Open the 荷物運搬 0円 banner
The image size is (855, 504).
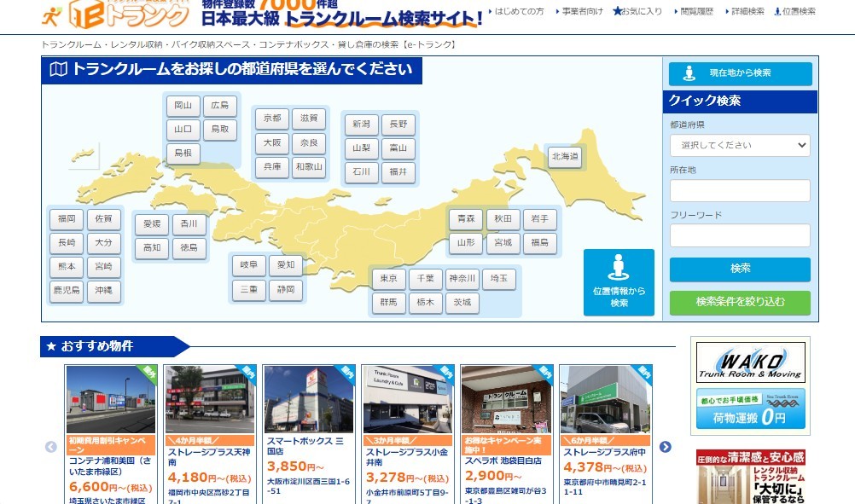coord(750,409)
